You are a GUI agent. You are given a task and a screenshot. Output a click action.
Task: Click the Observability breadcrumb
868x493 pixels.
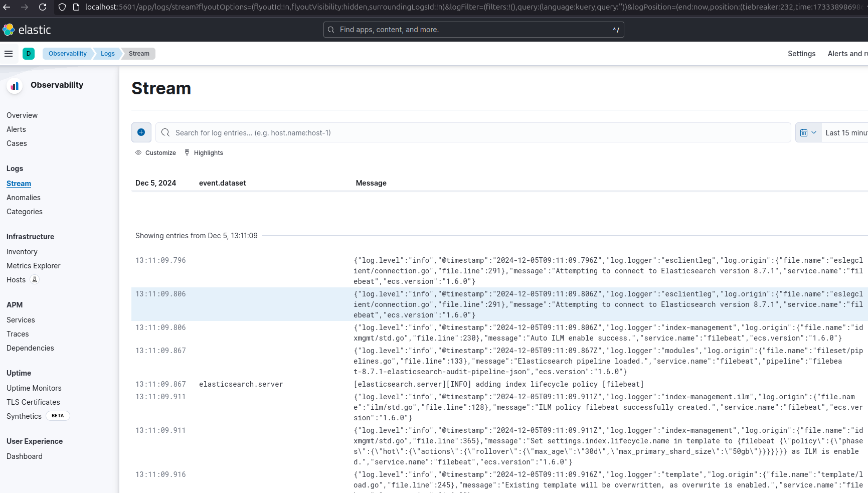68,54
